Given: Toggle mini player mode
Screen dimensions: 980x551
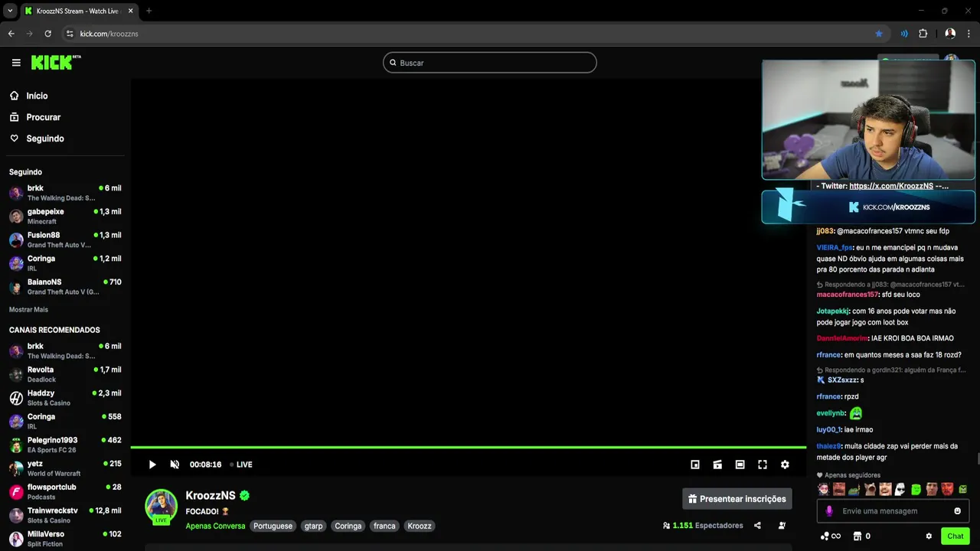Looking at the screenshot, I should point(695,465).
